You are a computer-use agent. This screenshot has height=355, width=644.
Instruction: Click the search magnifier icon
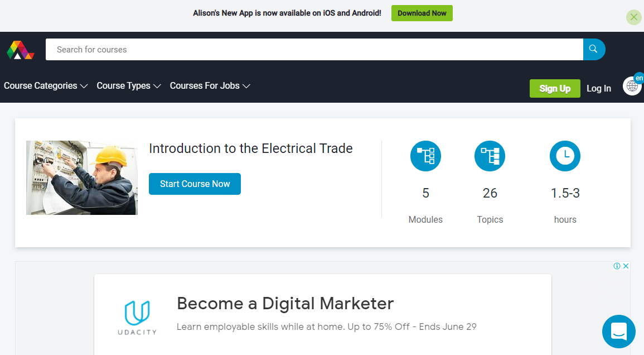point(593,49)
